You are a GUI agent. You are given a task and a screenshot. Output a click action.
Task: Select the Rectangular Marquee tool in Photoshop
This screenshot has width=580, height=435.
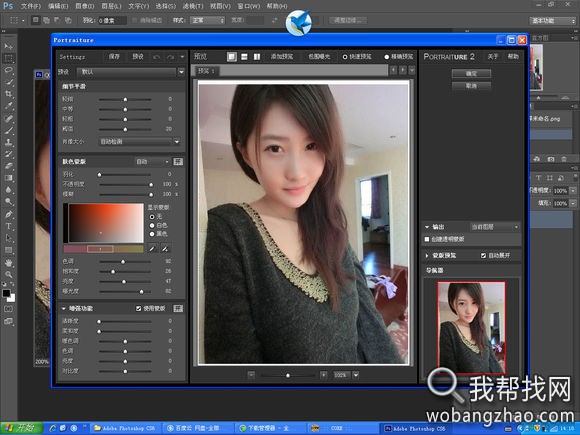coord(9,58)
